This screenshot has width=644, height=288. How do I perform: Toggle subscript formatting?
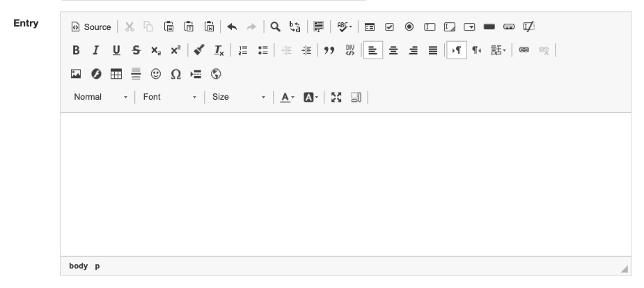click(x=156, y=50)
